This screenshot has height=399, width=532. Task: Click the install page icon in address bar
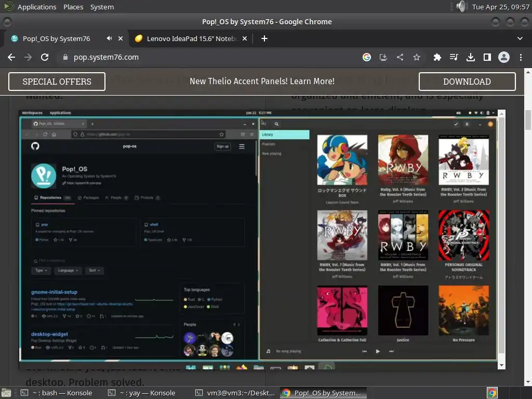click(x=383, y=57)
